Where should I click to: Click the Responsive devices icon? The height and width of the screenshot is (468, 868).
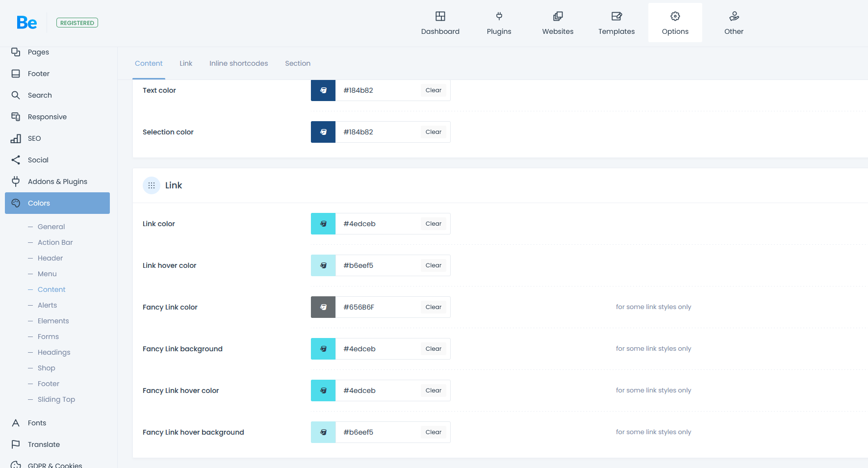tap(16, 117)
